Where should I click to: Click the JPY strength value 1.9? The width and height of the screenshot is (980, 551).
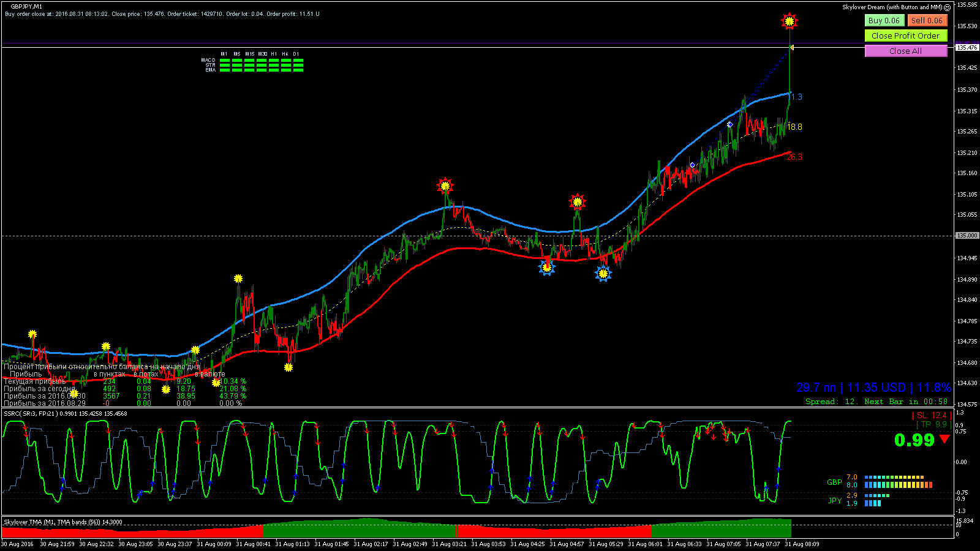point(852,503)
